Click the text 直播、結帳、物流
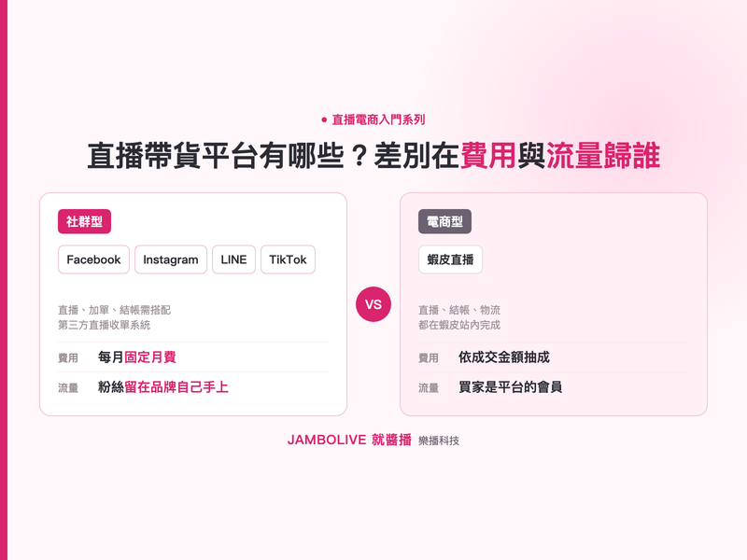The width and height of the screenshot is (747, 560). tap(459, 310)
